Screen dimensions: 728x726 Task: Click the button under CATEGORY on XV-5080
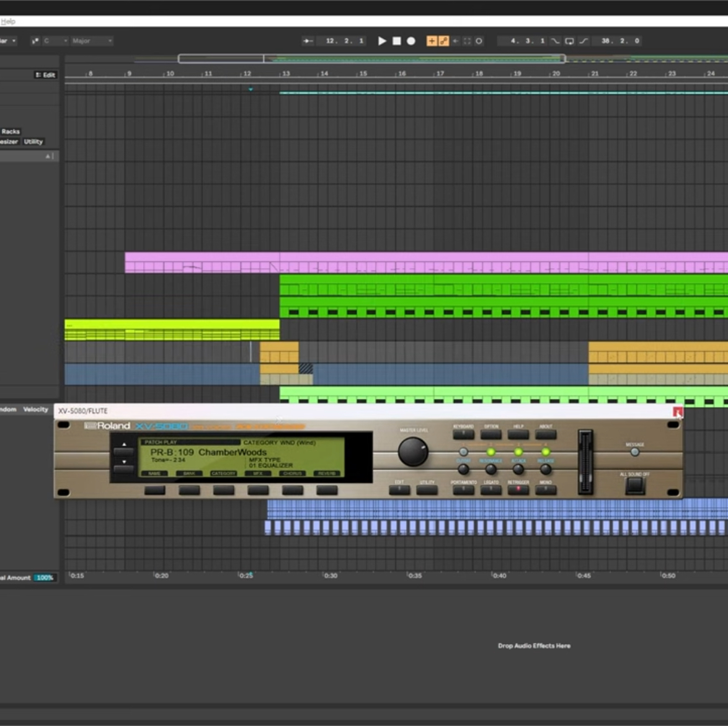coord(224,490)
